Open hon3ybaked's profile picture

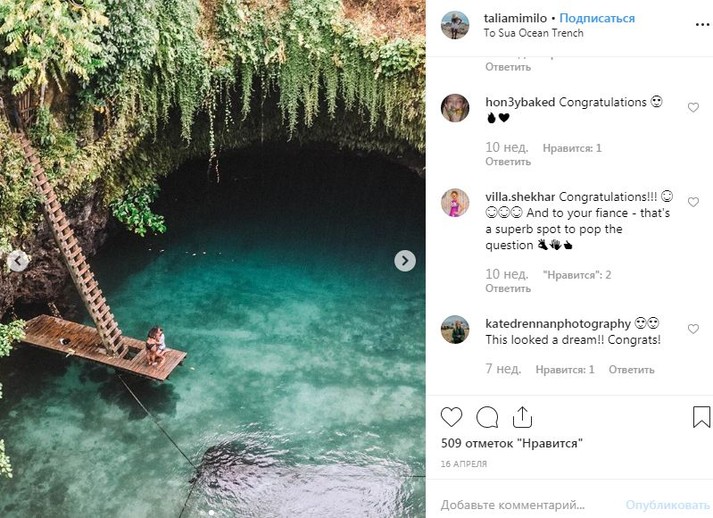(x=455, y=108)
